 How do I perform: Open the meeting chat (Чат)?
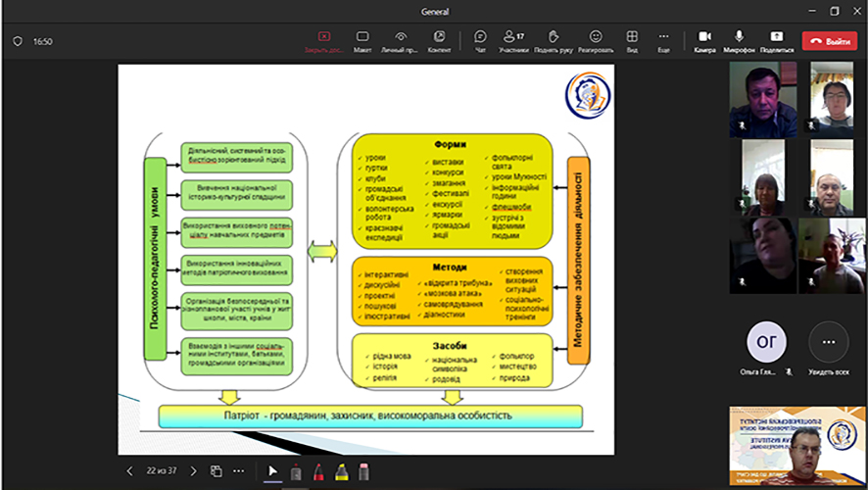(480, 40)
